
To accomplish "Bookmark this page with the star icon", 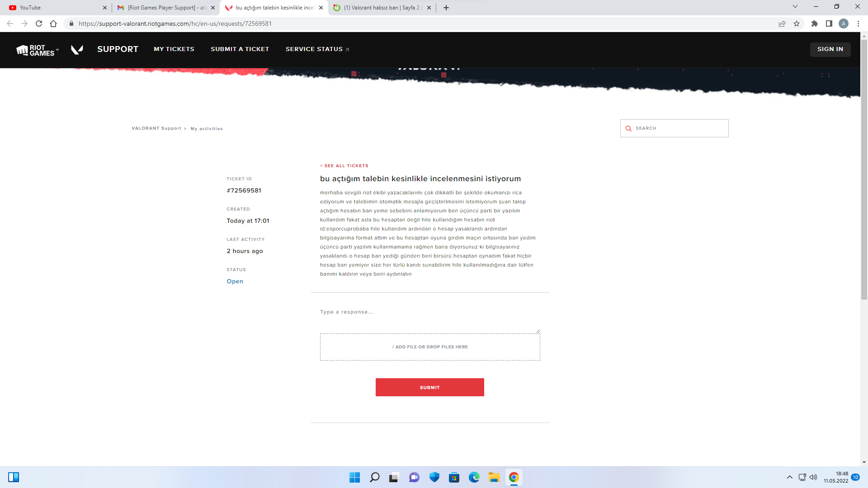I will [797, 23].
